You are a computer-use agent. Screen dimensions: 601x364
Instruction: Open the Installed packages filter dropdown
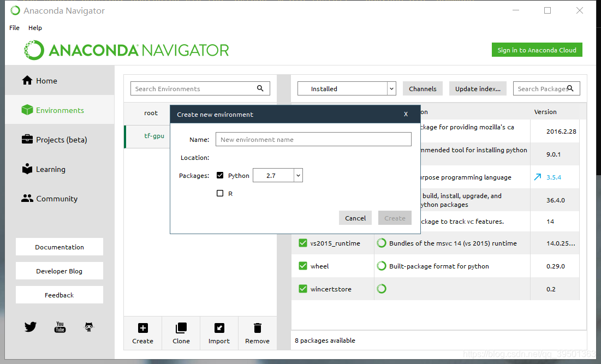(x=391, y=88)
